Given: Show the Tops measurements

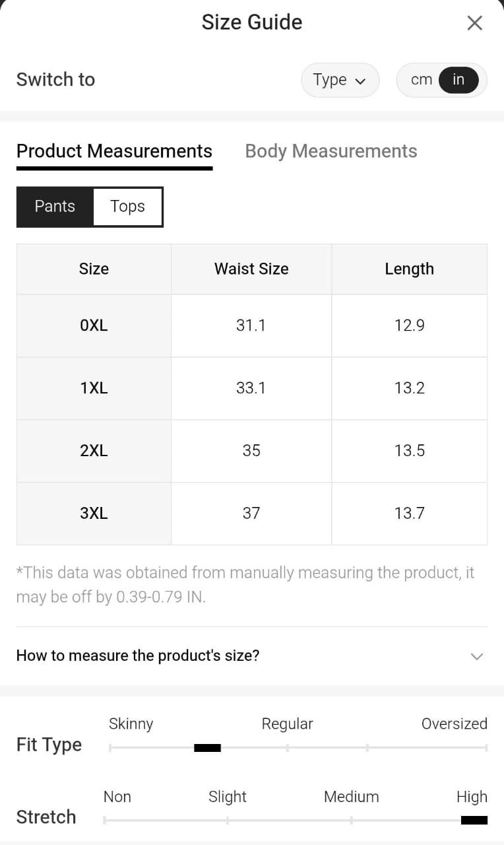Looking at the screenshot, I should pyautogui.click(x=127, y=207).
